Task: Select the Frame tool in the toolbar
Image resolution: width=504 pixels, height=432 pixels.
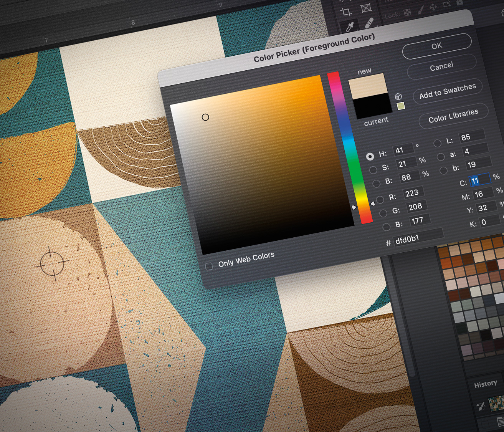Action: (x=366, y=8)
